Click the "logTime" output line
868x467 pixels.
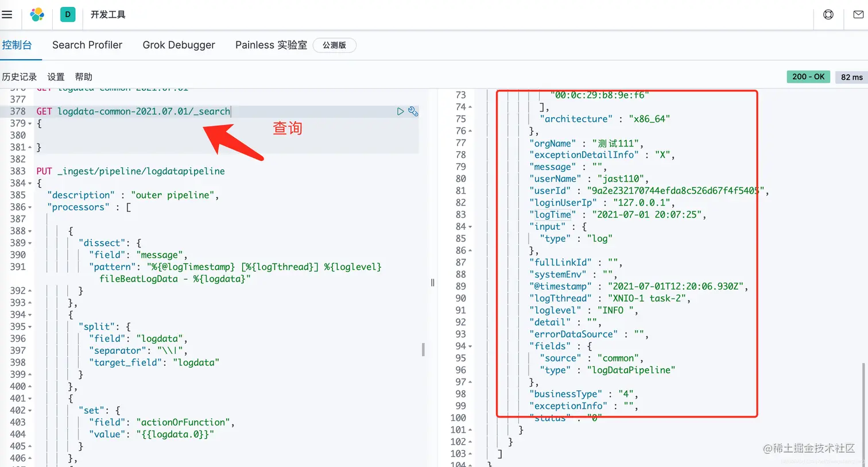pyautogui.click(x=617, y=215)
